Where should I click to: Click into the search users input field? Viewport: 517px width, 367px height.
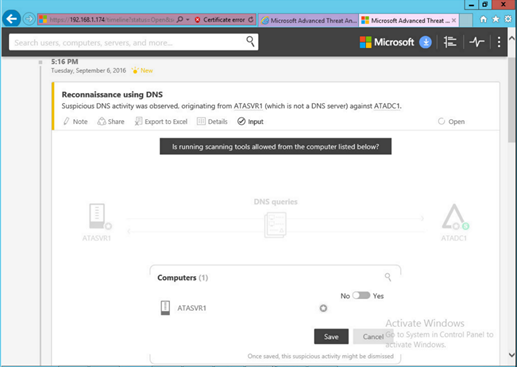click(x=127, y=42)
